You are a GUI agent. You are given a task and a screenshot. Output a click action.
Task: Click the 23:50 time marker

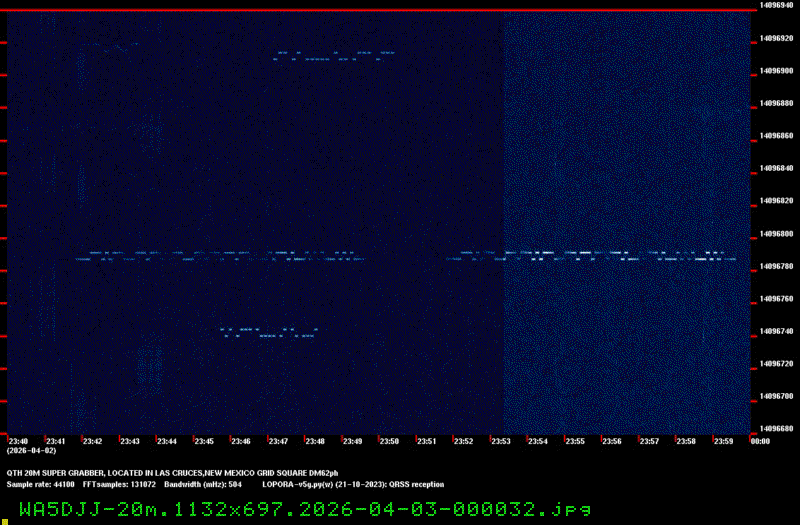[x=389, y=441]
